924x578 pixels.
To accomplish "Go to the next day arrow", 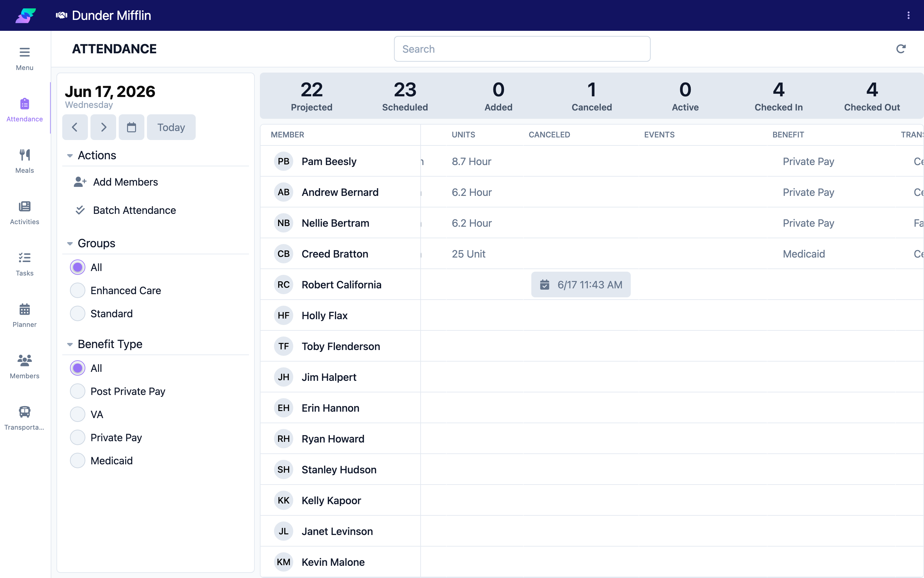I will (104, 127).
